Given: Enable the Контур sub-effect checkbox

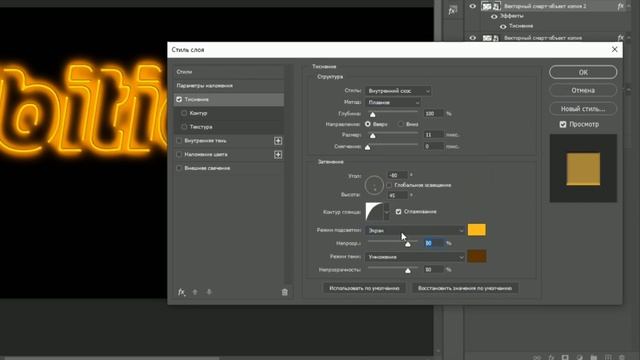Looking at the screenshot, I should 184,113.
